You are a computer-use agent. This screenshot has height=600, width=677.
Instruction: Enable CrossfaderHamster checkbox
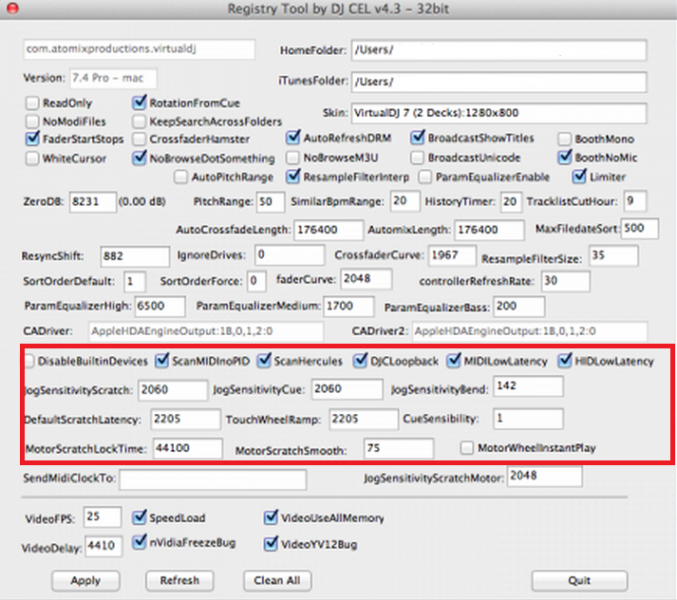click(139, 139)
